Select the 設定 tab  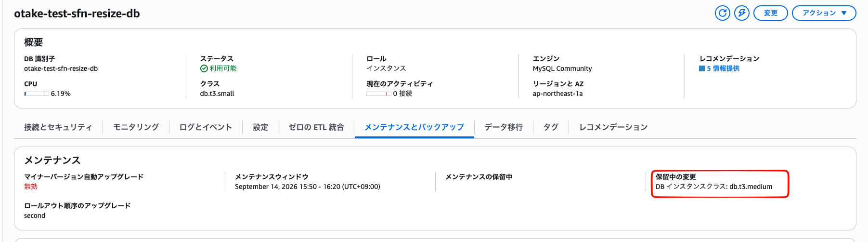[x=260, y=127]
